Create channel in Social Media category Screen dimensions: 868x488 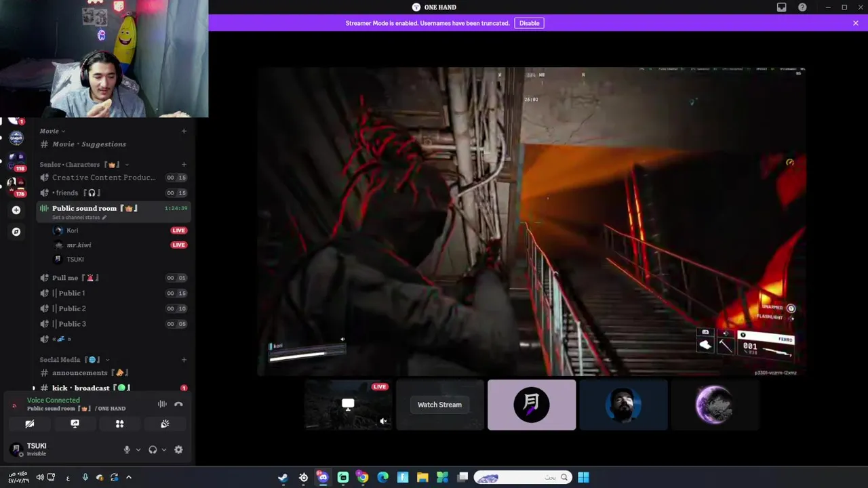[x=184, y=359]
